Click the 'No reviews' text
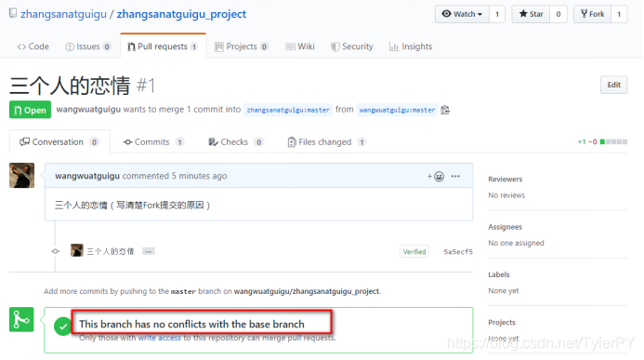This screenshot has height=360, width=644. pyautogui.click(x=506, y=195)
